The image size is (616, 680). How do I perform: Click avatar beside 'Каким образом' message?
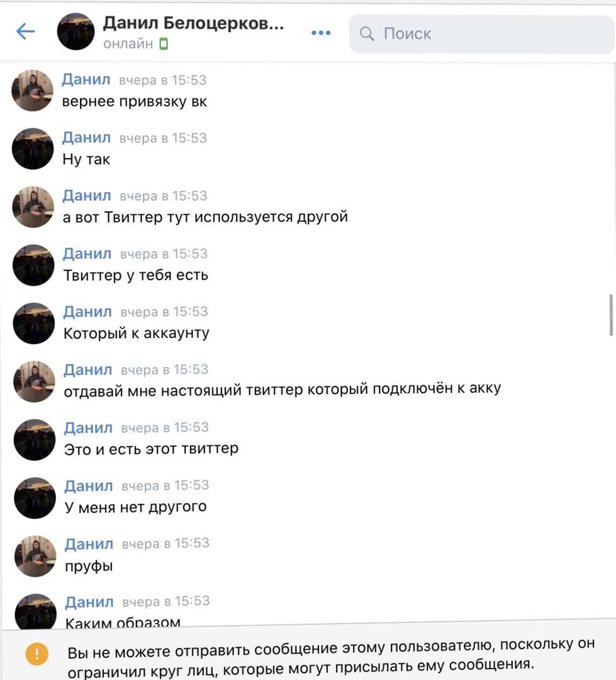pos(35,611)
